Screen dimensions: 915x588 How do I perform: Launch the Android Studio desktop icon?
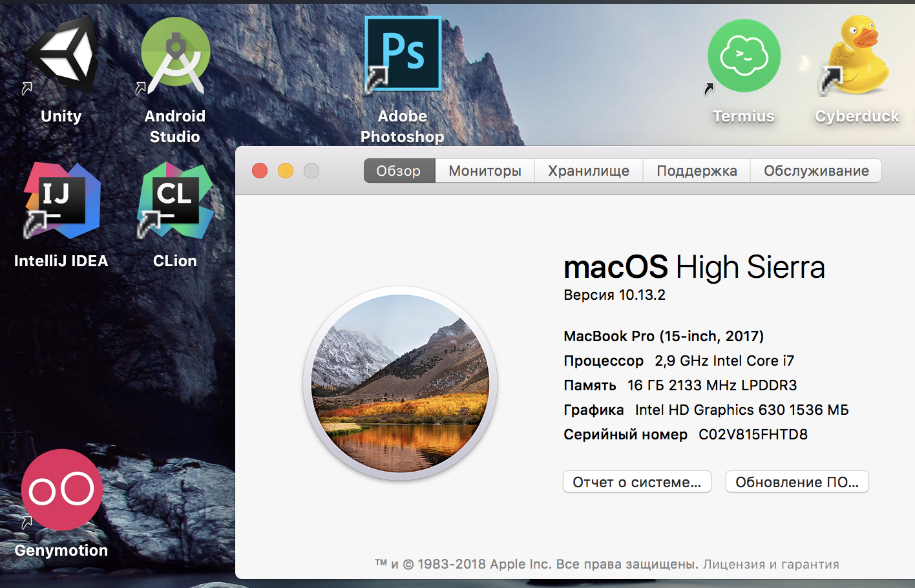click(175, 56)
